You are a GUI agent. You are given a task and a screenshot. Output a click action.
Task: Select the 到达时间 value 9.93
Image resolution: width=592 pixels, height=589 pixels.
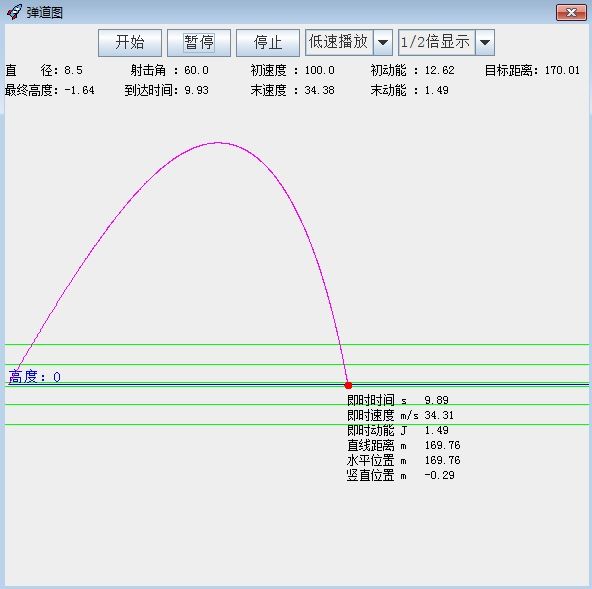(x=196, y=90)
